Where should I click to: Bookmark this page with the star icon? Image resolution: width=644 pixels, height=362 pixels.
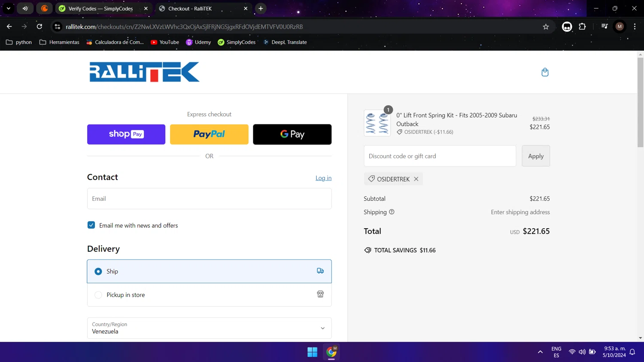point(546,27)
